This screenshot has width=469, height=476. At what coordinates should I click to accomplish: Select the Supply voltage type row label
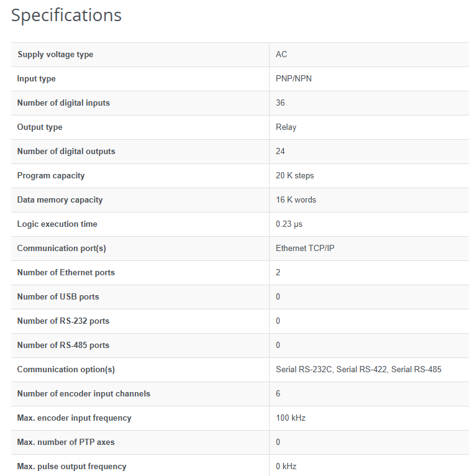click(55, 55)
